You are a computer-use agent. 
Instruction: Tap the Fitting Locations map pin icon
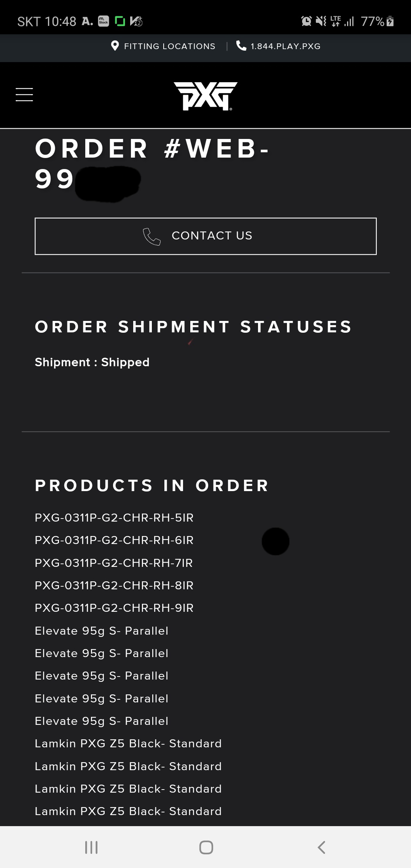coord(115,46)
